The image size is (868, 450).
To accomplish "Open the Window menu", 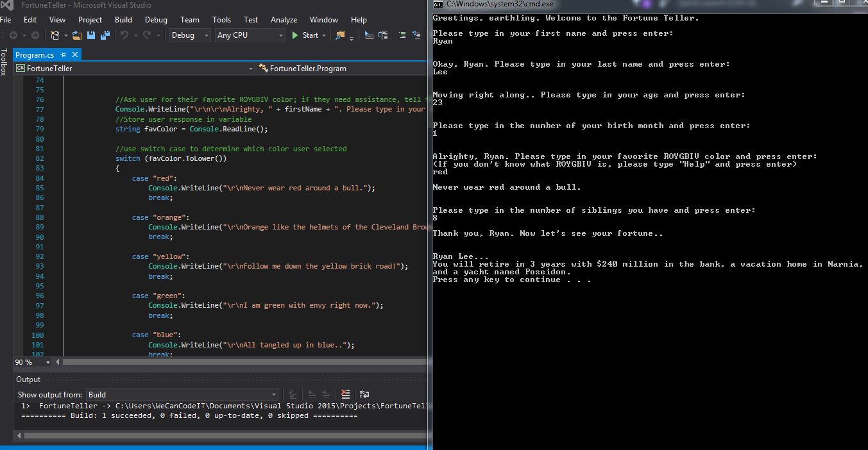I will point(324,20).
